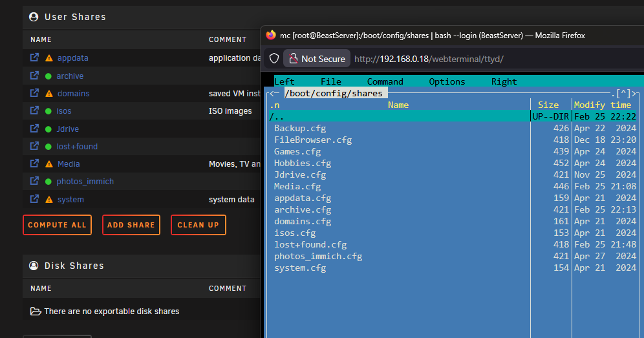644x338 pixels.
Task: Click the User Shares header icon
Action: click(x=34, y=17)
